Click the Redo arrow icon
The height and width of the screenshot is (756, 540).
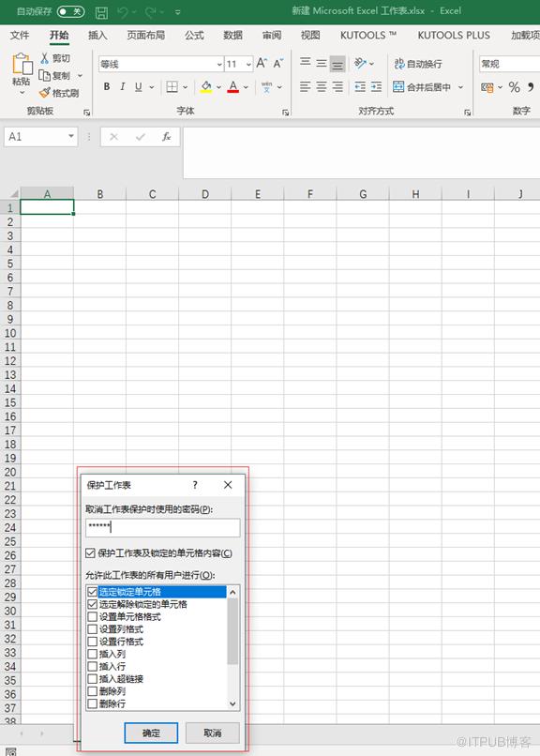pyautogui.click(x=151, y=11)
